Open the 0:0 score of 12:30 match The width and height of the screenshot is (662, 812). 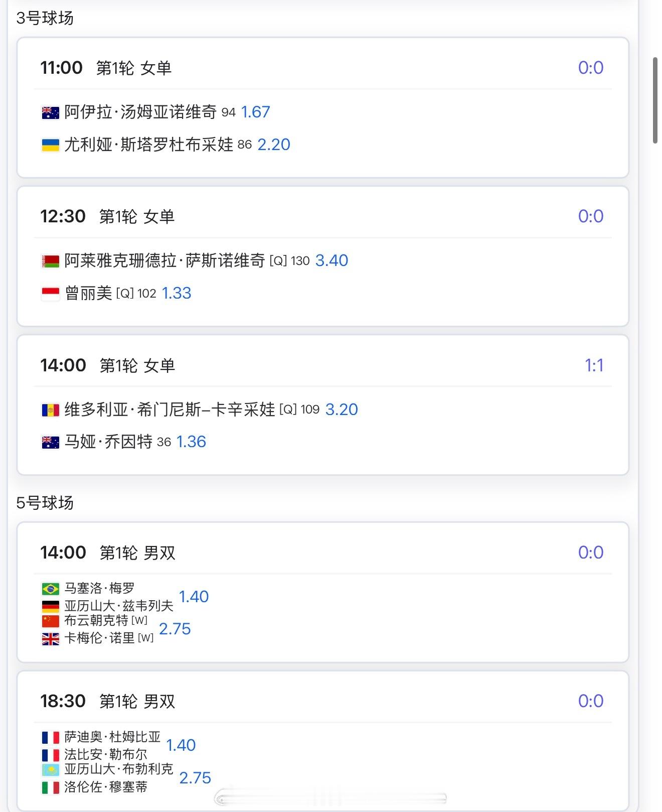pos(591,216)
